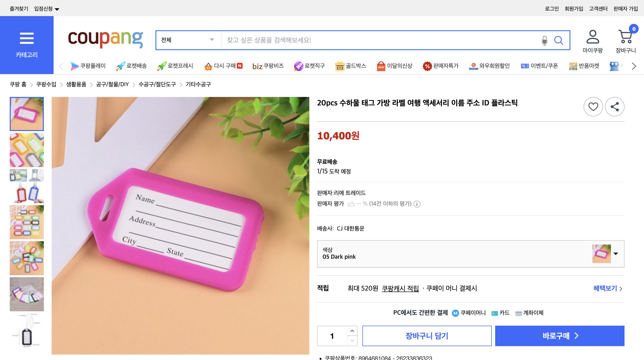644x360 pixels.
Task: Select the 쿠팡플레이 play icon
Action: point(75,66)
